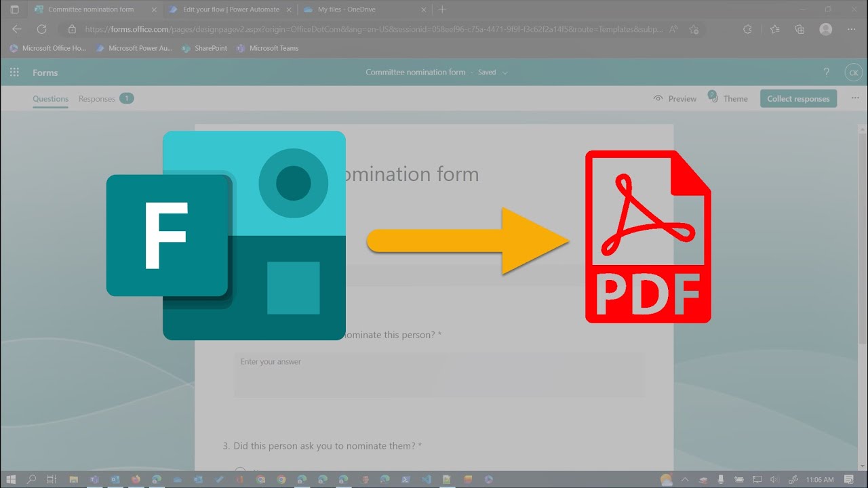Open Microsoft Power Automate bookmark
The width and height of the screenshot is (868, 488).
pos(134,48)
